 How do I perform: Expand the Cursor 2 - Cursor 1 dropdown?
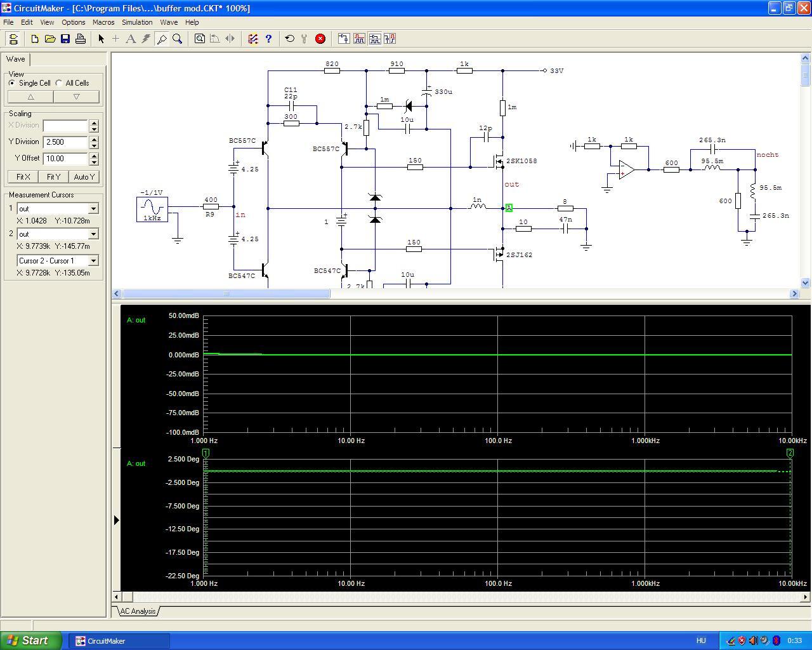(x=93, y=261)
